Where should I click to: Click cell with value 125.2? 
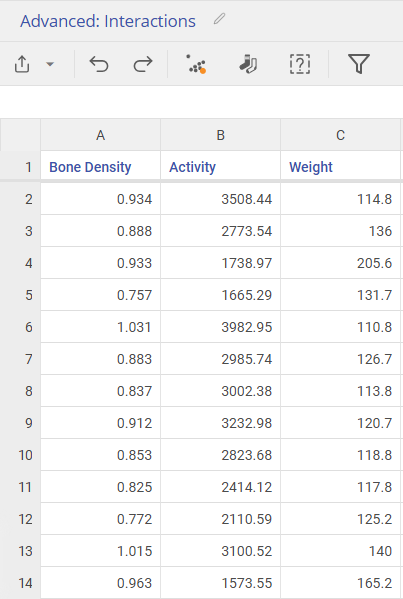[x=340, y=519]
